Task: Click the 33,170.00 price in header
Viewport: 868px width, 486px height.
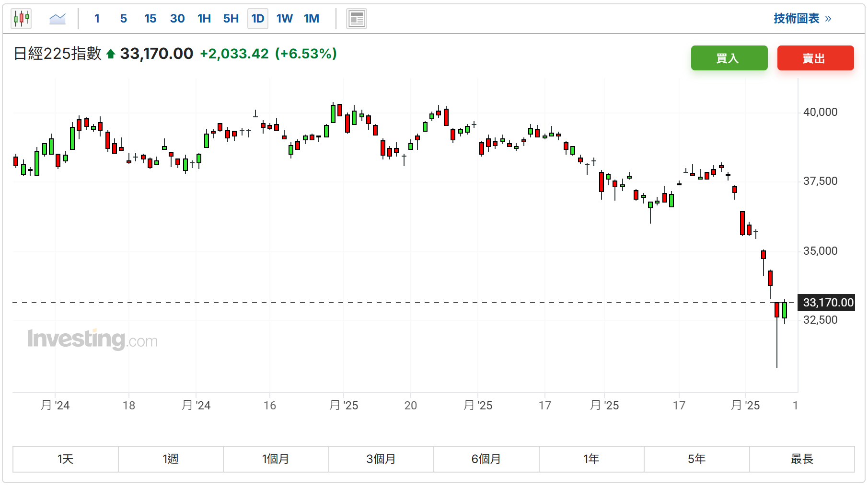Action: tap(157, 54)
